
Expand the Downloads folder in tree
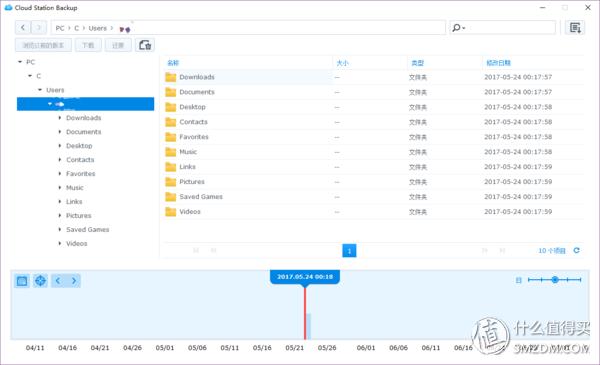pos(60,118)
